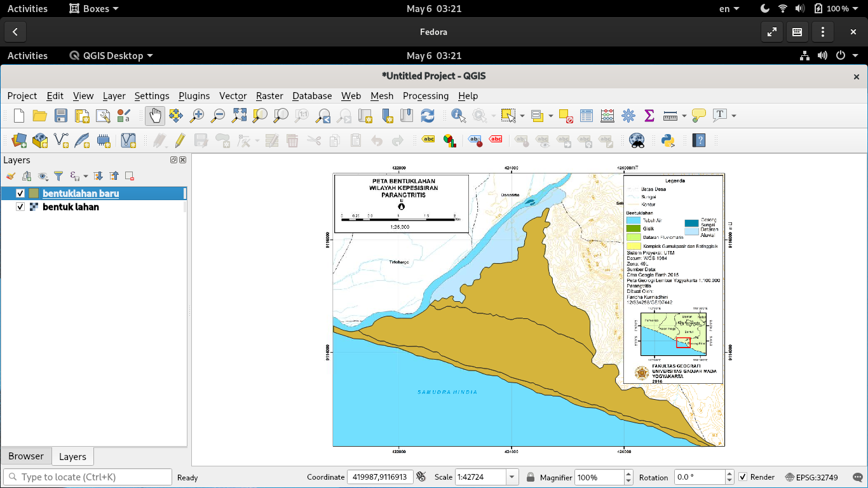Select the Pan Map tool
The height and width of the screenshot is (488, 868).
[x=154, y=116]
